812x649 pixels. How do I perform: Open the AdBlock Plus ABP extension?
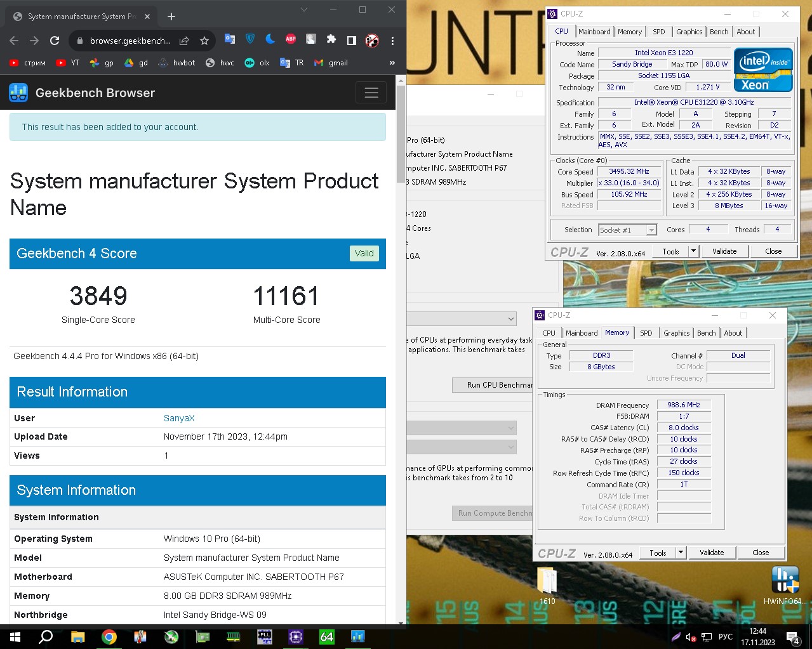tap(291, 39)
